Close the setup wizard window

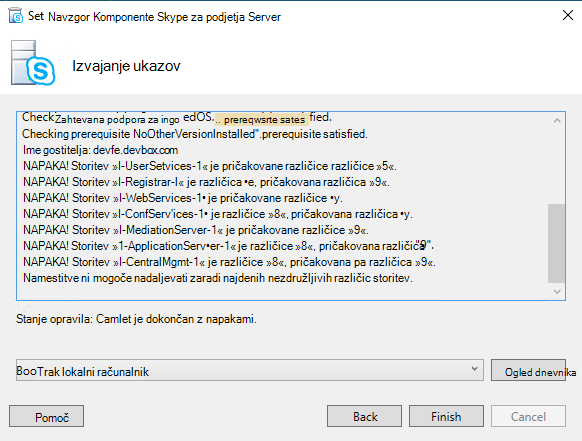pyautogui.click(x=568, y=16)
